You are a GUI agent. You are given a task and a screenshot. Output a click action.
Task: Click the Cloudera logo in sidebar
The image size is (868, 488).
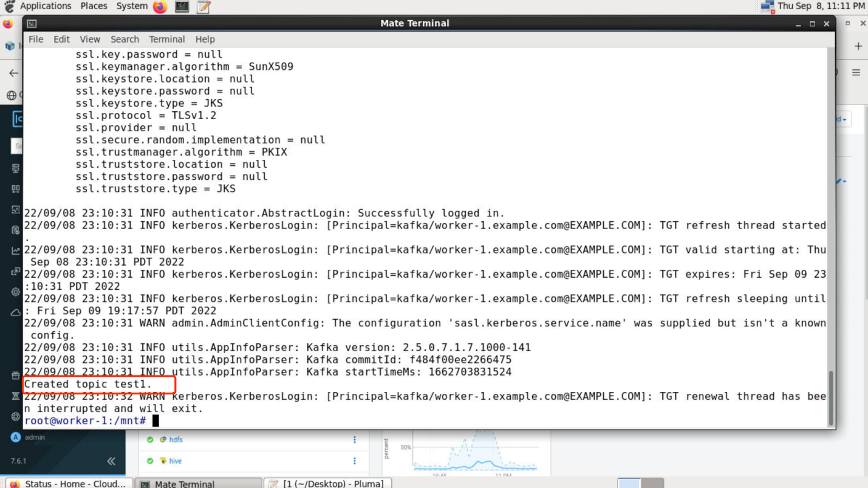(18, 119)
